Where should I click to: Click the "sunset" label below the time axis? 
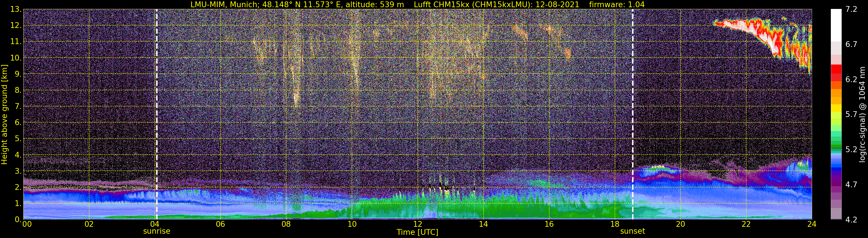coord(632,231)
